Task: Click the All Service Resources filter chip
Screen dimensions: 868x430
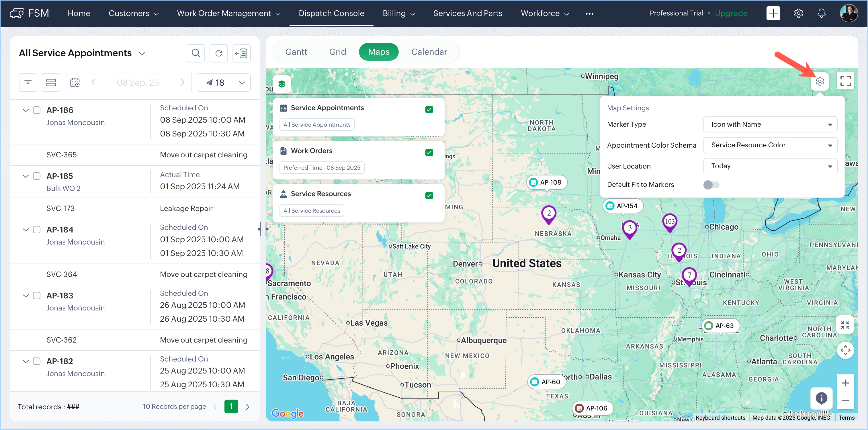Action: (311, 211)
